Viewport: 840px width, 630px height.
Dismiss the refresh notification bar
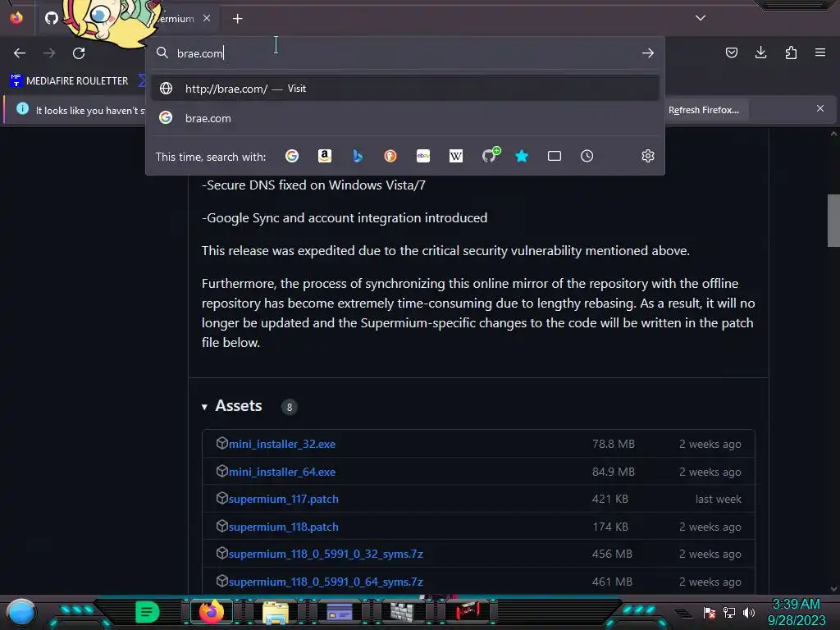pyautogui.click(x=820, y=109)
